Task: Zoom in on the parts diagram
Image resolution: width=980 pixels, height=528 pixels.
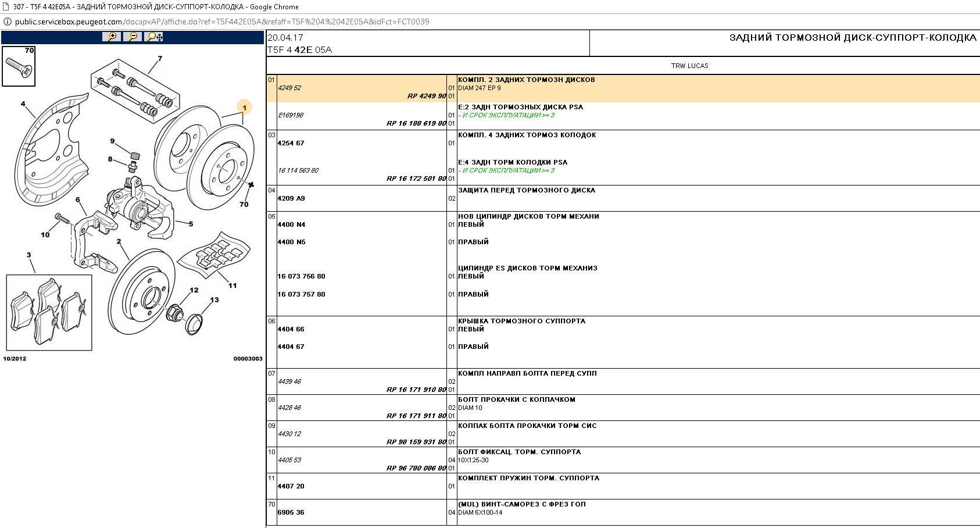Action: [x=111, y=37]
